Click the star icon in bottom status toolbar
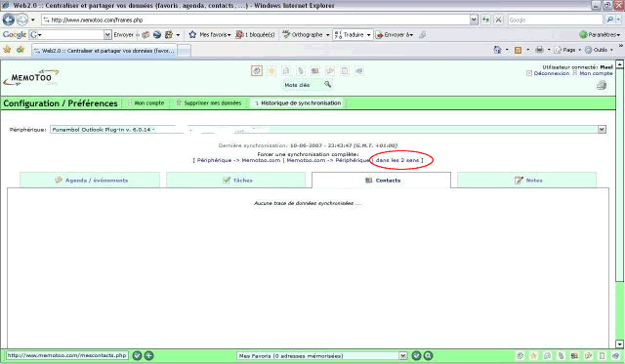625x364 pixels. [534, 355]
